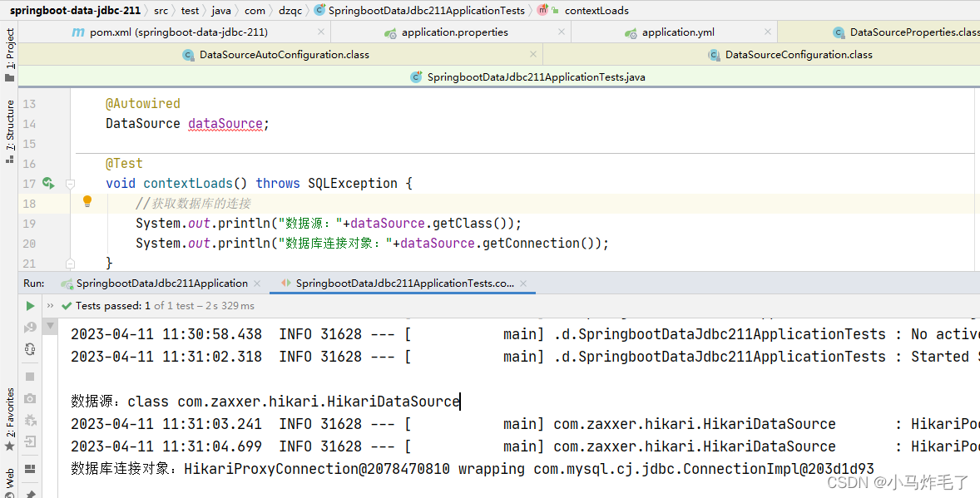Click the src breadcrumb
The image size is (980, 498).
tap(161, 10)
